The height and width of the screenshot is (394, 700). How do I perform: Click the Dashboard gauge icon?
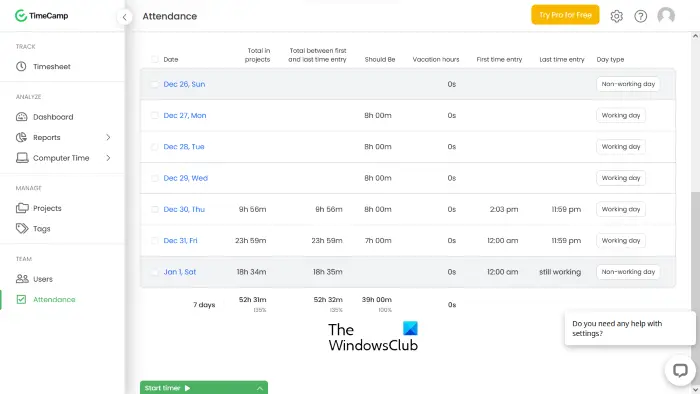[x=21, y=117]
